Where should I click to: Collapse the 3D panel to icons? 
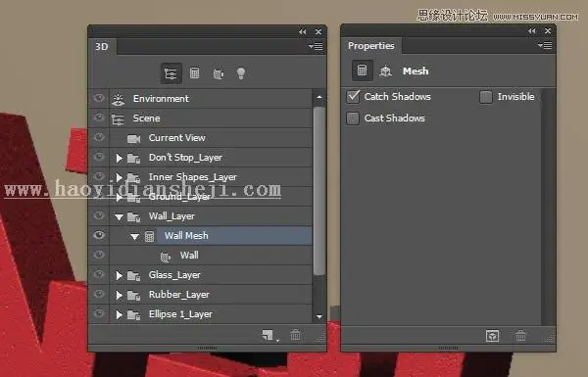[302, 32]
